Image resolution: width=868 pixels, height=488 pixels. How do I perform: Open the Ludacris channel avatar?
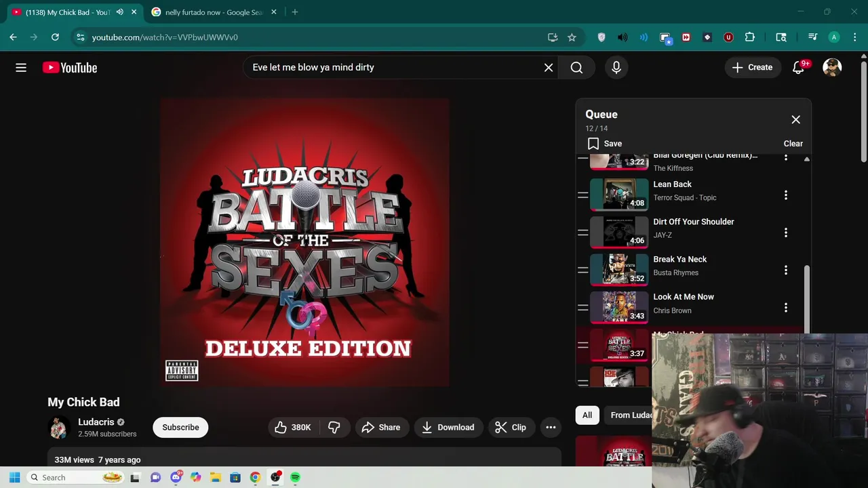[58, 428]
